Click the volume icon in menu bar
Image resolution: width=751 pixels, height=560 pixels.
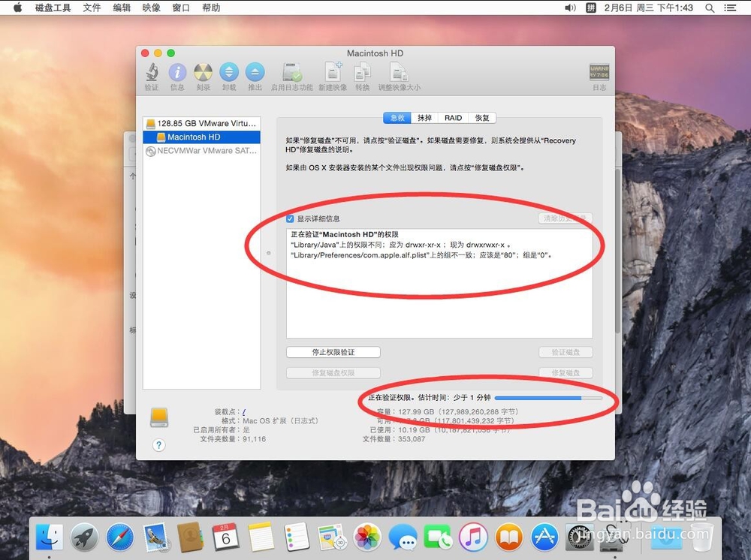(x=570, y=8)
